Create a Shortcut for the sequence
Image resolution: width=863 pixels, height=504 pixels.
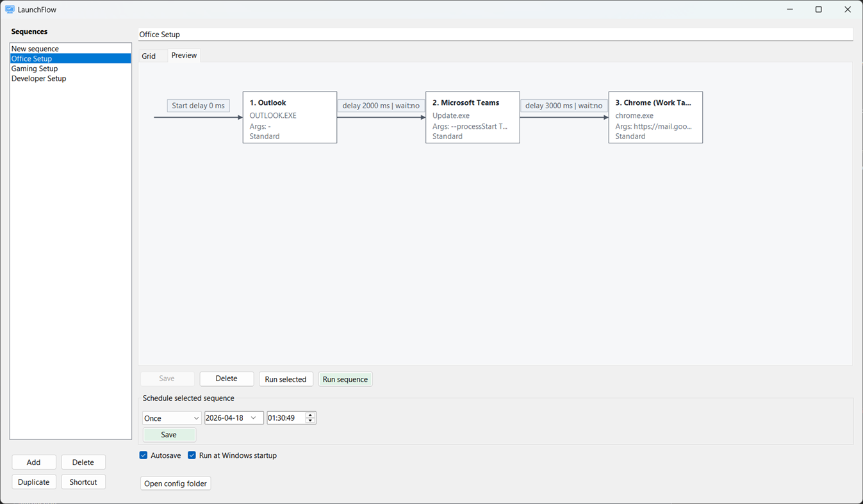(x=83, y=482)
